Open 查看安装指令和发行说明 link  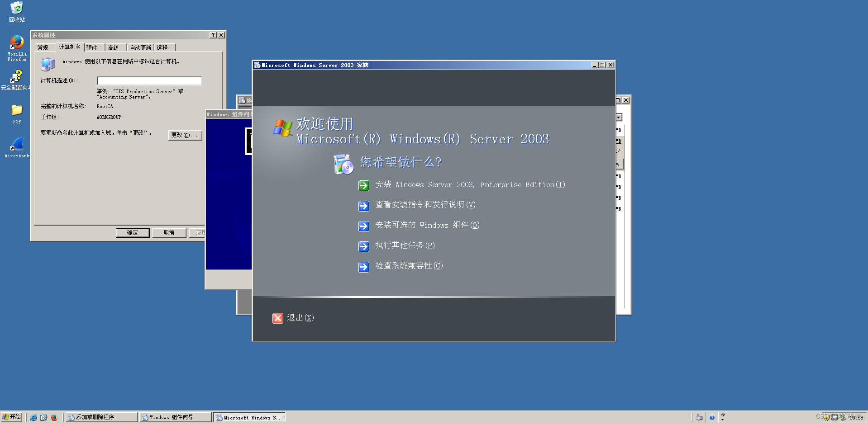425,205
